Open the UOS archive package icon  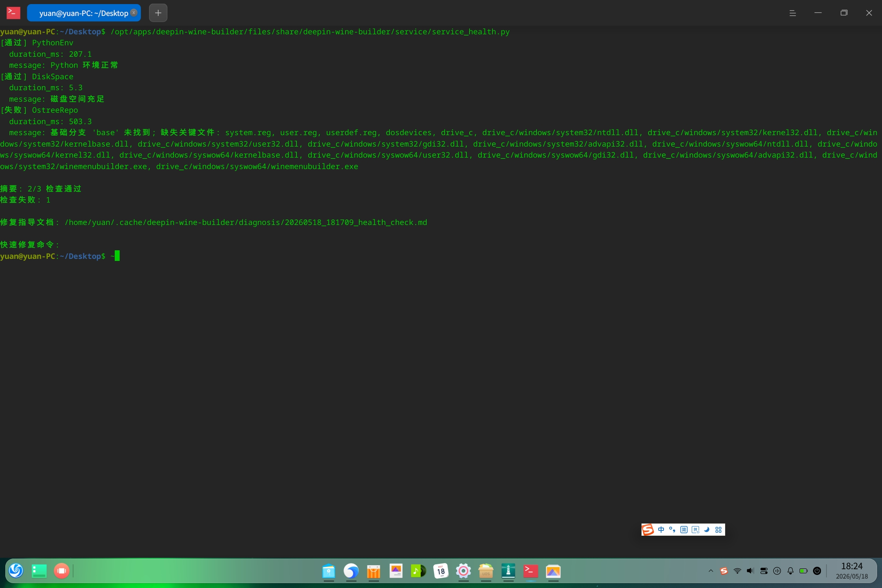point(486,571)
